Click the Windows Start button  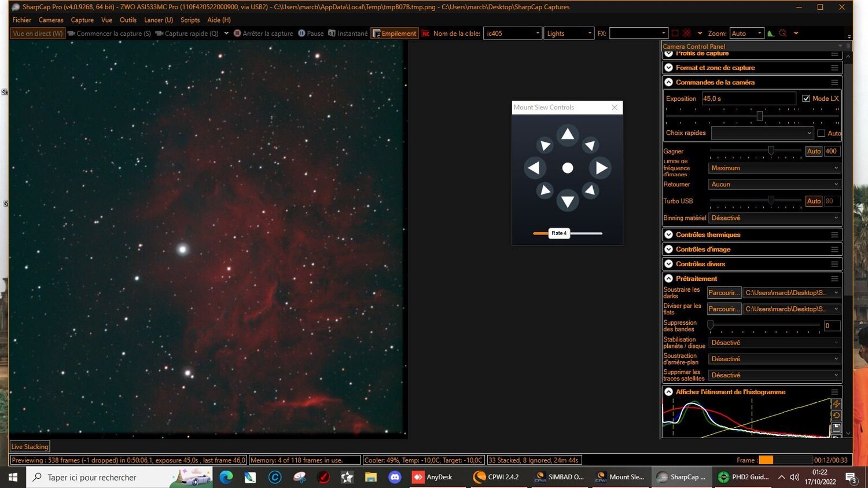(x=13, y=477)
